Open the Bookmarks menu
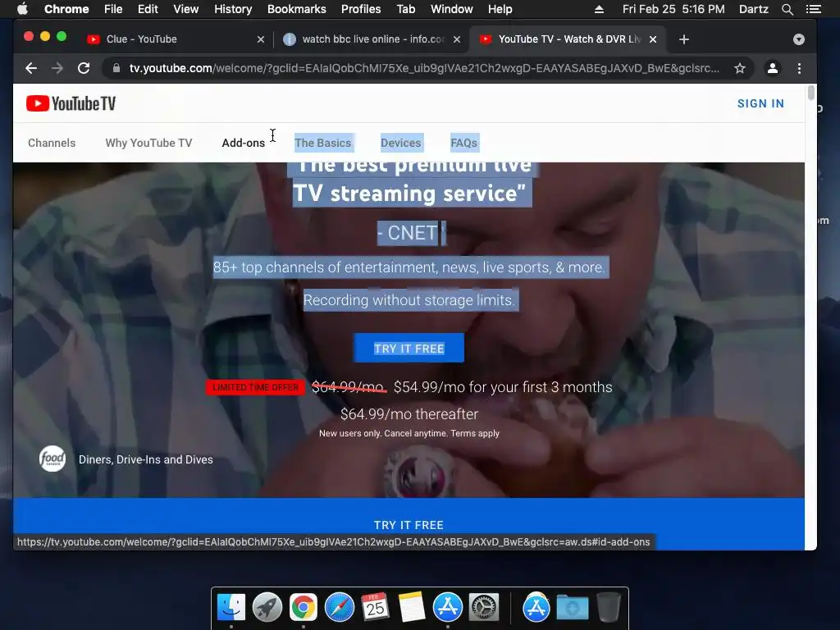This screenshot has height=630, width=840. (x=297, y=9)
